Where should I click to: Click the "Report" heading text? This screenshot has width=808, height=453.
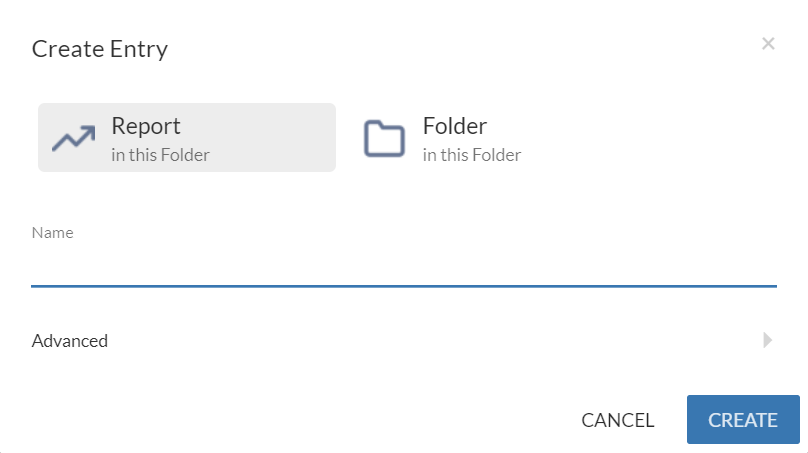pos(146,127)
